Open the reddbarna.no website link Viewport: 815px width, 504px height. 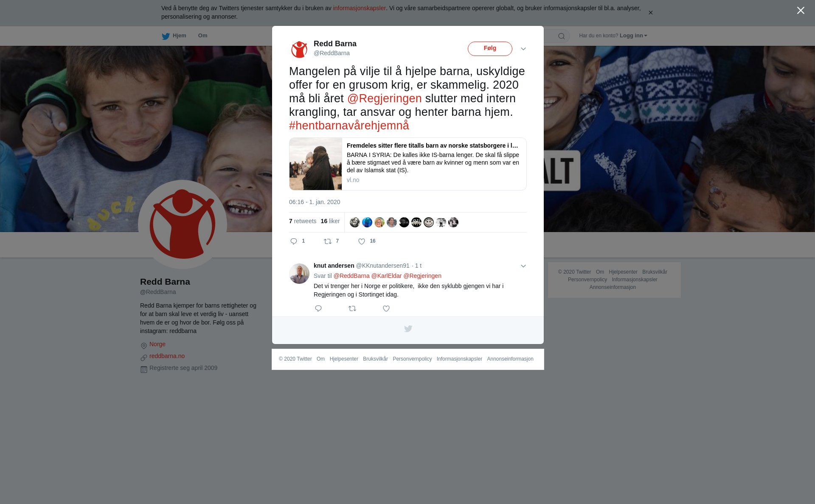coord(167,356)
